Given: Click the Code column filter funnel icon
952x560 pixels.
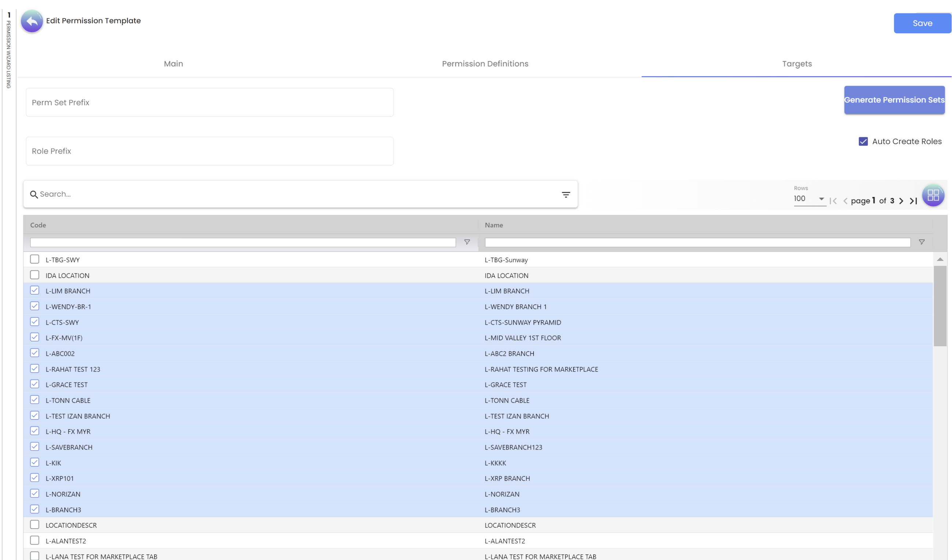Looking at the screenshot, I should point(467,242).
